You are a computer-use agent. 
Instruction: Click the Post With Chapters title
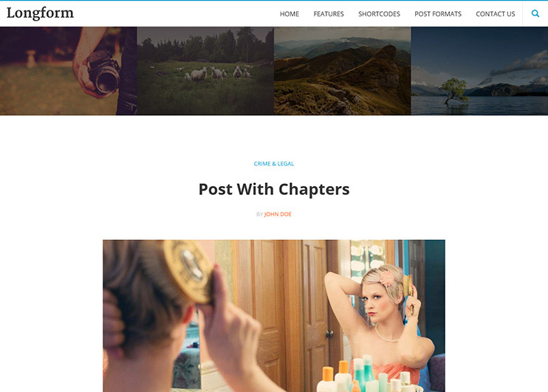[274, 190]
